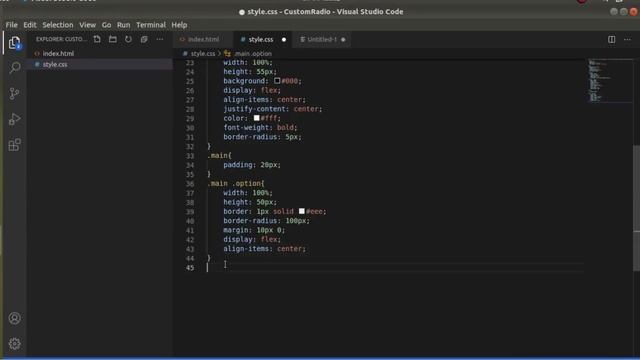Open the Terminal menu

[151, 25]
